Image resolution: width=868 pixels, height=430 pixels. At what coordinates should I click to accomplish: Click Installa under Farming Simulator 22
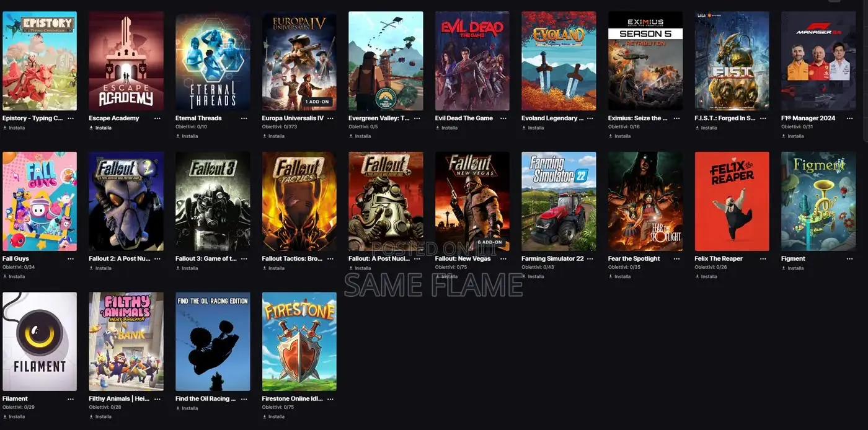(x=533, y=277)
